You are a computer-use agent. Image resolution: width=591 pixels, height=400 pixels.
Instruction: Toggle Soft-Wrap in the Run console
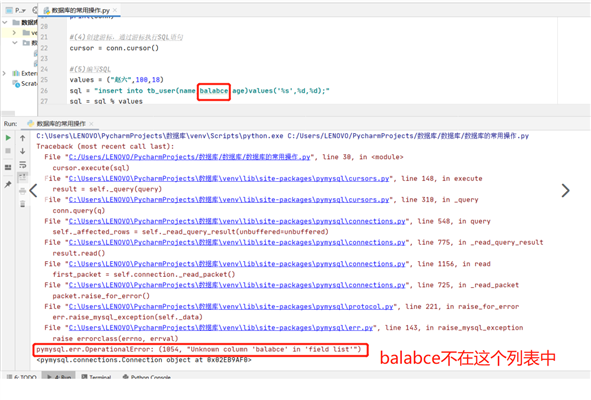(23, 164)
